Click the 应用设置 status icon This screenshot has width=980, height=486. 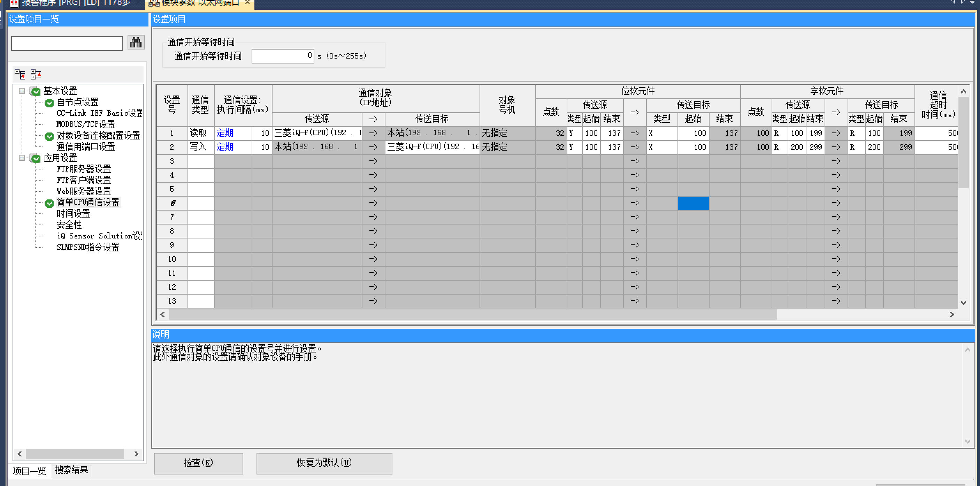36,158
